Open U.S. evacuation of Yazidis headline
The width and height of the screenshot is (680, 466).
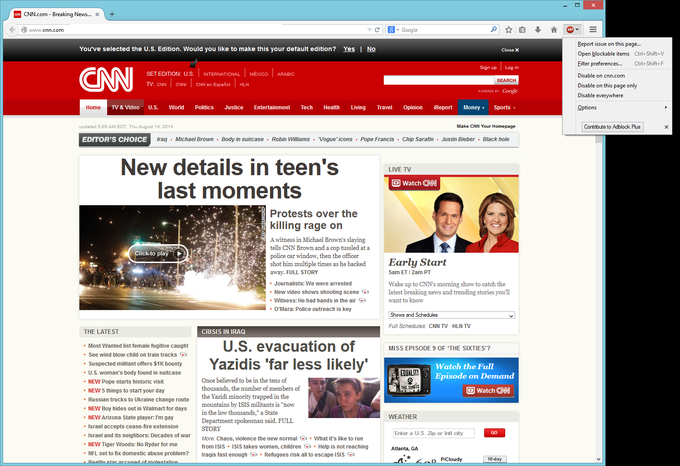tap(288, 355)
